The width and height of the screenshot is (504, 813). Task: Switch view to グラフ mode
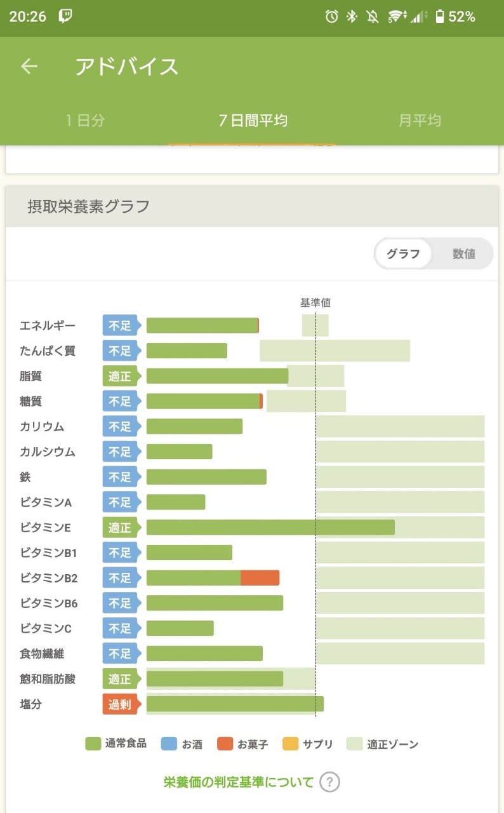tap(404, 254)
